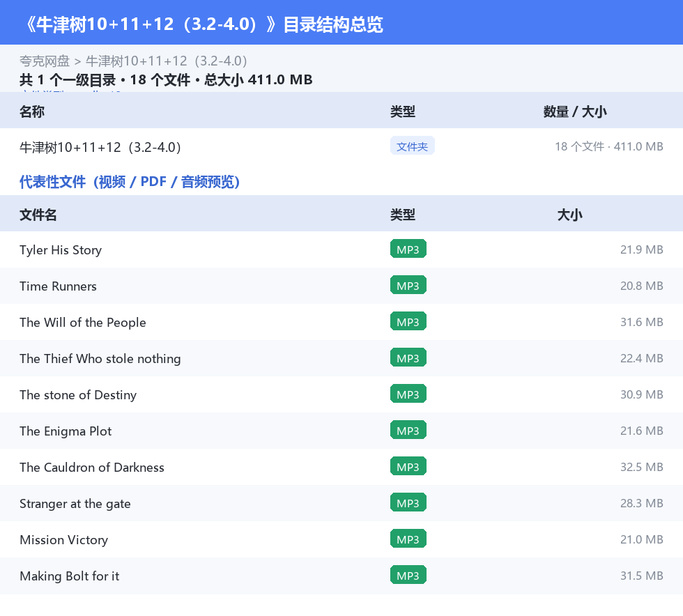Click the MP3 badge for Tyler His Story
The height and width of the screenshot is (616, 683).
pyautogui.click(x=408, y=249)
